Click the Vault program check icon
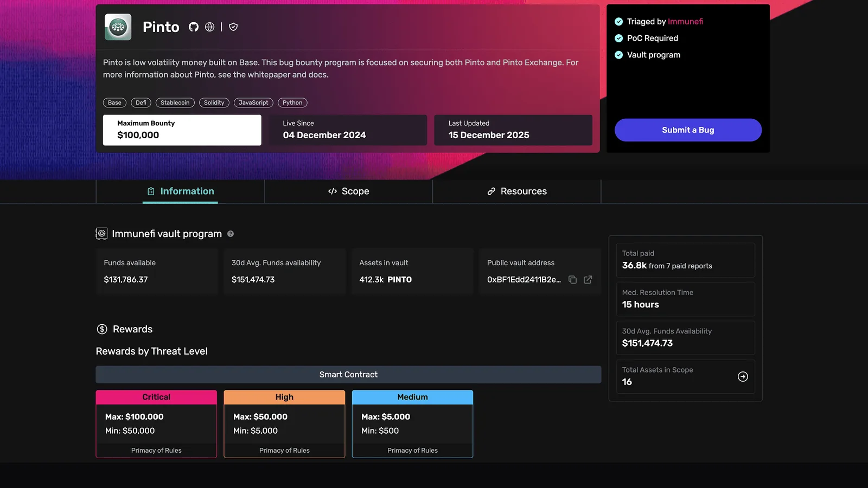Image resolution: width=868 pixels, height=488 pixels. coord(618,55)
